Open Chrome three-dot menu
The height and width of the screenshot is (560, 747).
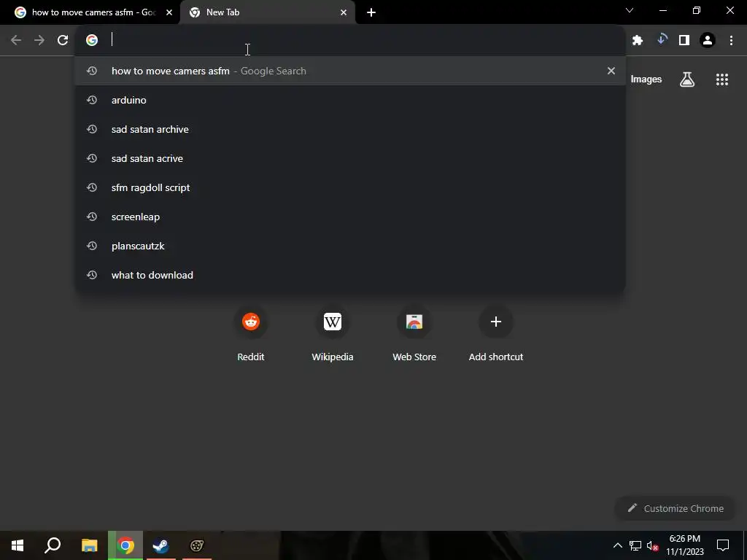[x=731, y=41]
